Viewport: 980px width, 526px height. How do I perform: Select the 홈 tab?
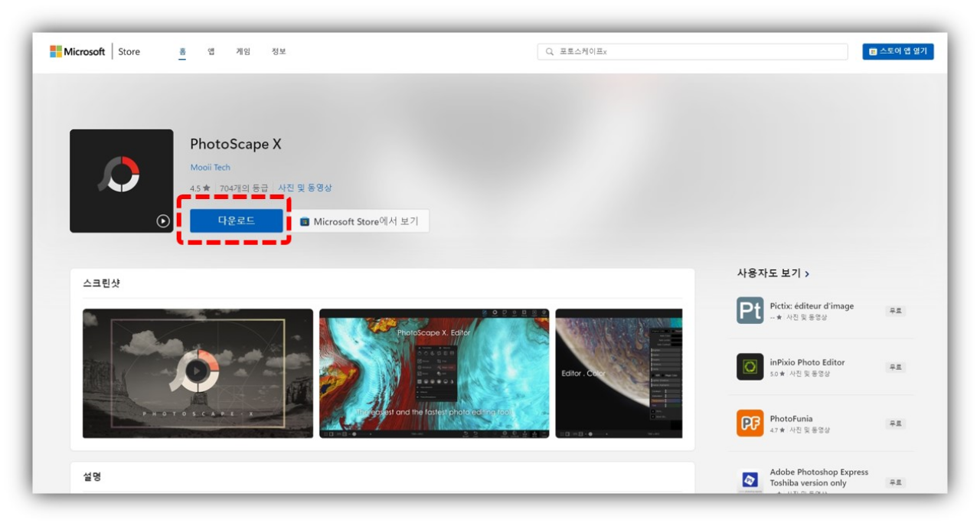click(182, 51)
